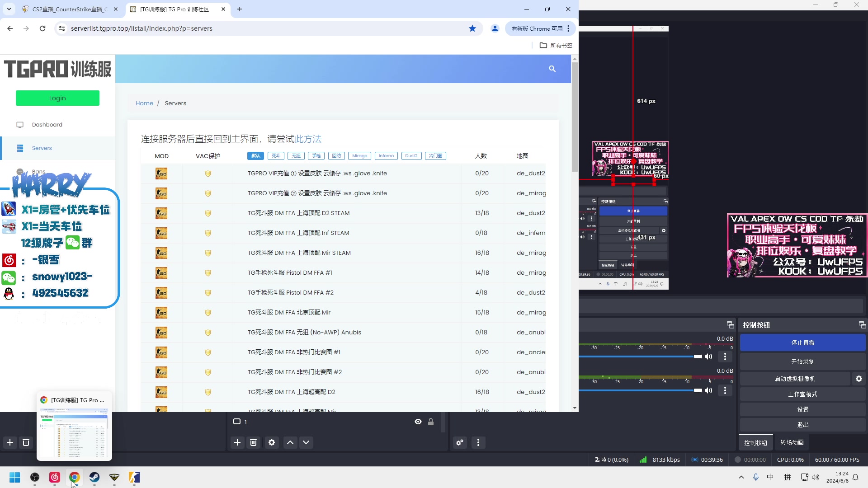The width and height of the screenshot is (868, 488).
Task: Open Chrome profile avatar icon
Action: click(x=495, y=28)
